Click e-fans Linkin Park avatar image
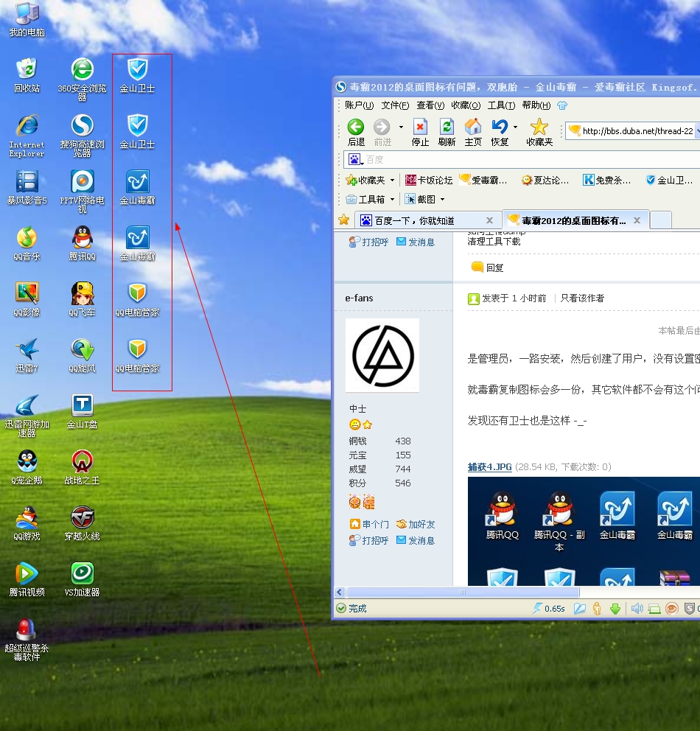This screenshot has width=700, height=731. coord(382,355)
